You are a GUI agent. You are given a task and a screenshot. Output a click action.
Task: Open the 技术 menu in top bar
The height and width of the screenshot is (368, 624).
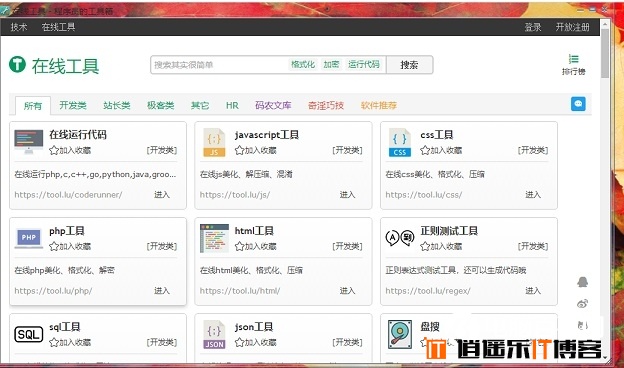(19, 27)
